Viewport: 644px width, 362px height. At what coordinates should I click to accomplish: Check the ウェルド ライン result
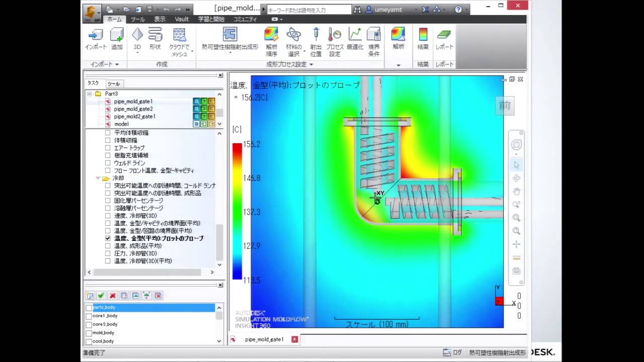click(108, 163)
